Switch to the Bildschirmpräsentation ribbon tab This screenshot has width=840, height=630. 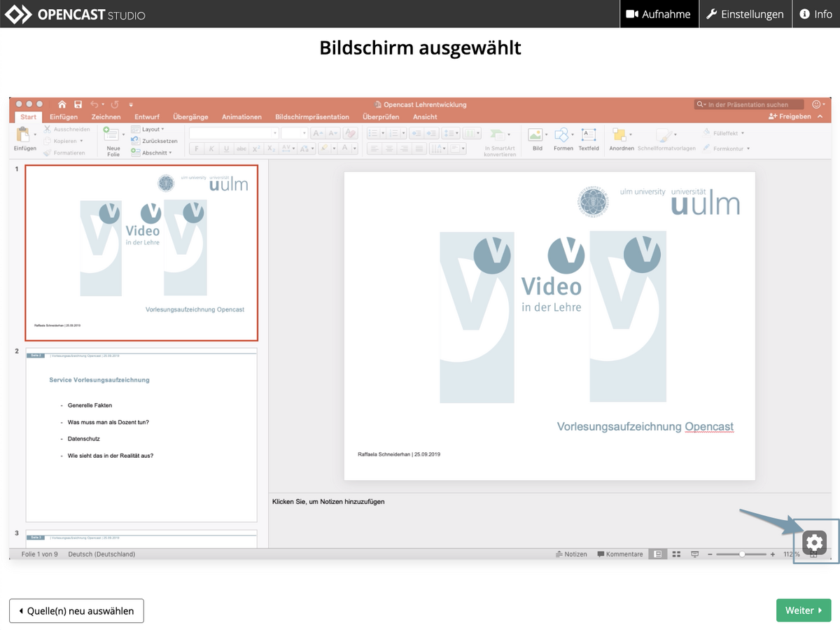click(x=312, y=117)
